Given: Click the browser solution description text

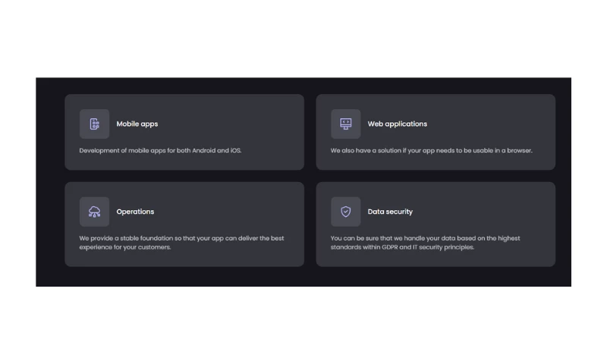Looking at the screenshot, I should [x=431, y=151].
